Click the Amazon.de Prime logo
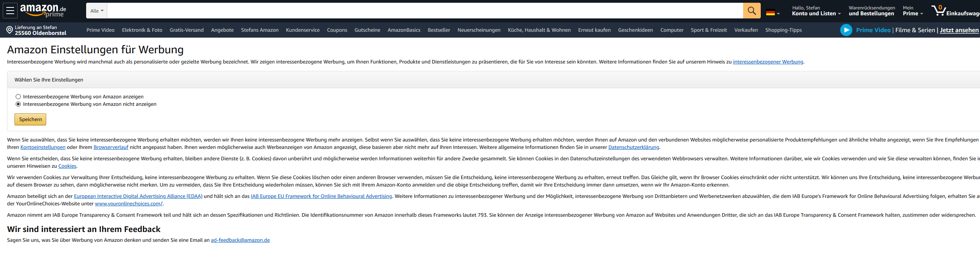 [43, 11]
